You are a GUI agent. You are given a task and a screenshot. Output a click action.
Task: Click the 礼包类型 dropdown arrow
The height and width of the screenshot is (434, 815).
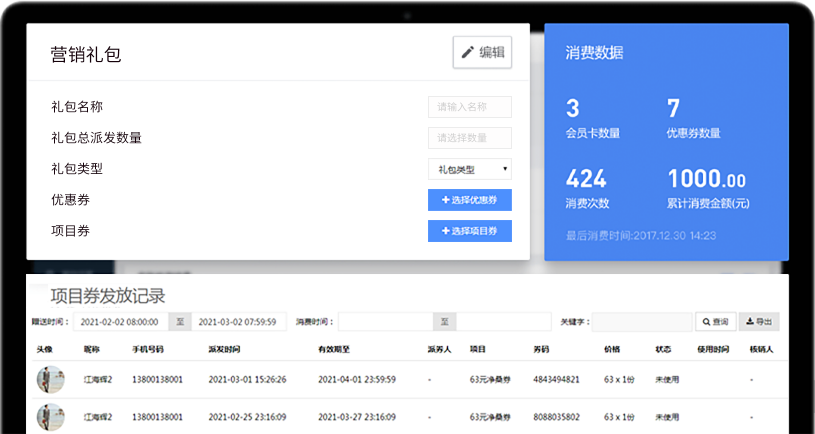[504, 169]
